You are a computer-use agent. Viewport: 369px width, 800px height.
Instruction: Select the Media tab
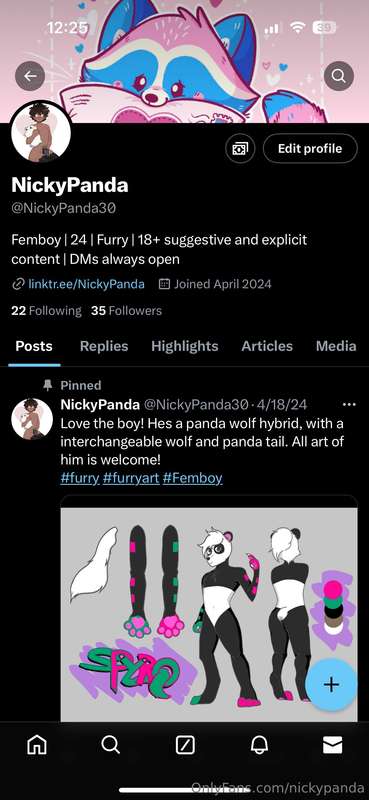coord(336,346)
